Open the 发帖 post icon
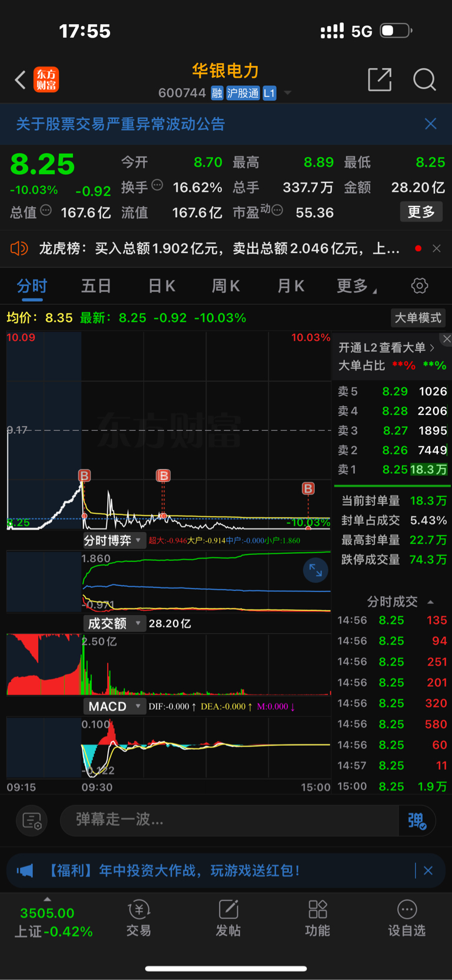This screenshot has height=980, width=452. tap(228, 918)
